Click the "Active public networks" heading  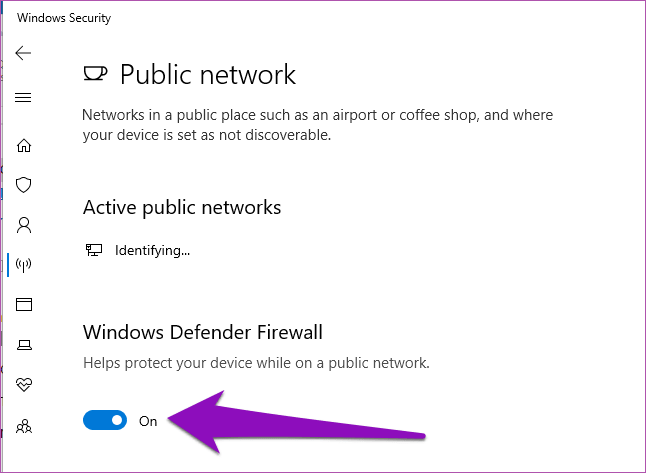[x=182, y=207]
